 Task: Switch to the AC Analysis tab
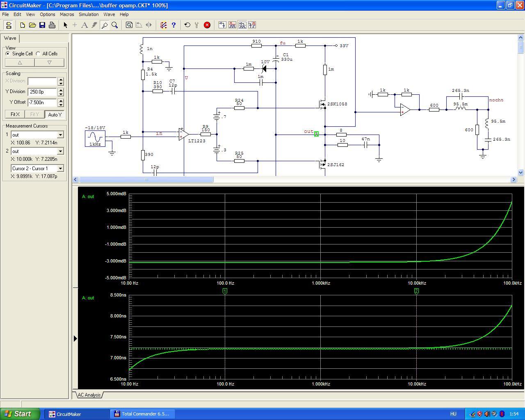[89, 395]
